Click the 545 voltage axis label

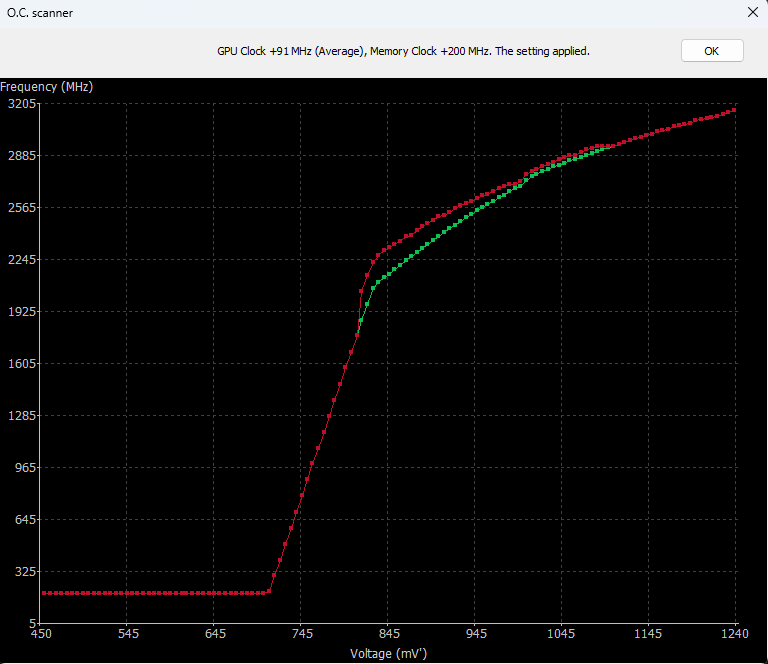click(x=128, y=633)
